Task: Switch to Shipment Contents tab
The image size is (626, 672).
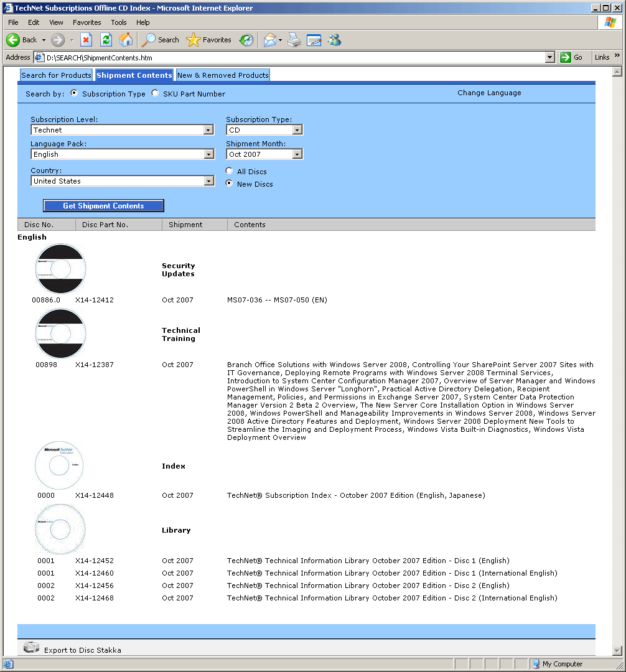Action: coord(134,75)
